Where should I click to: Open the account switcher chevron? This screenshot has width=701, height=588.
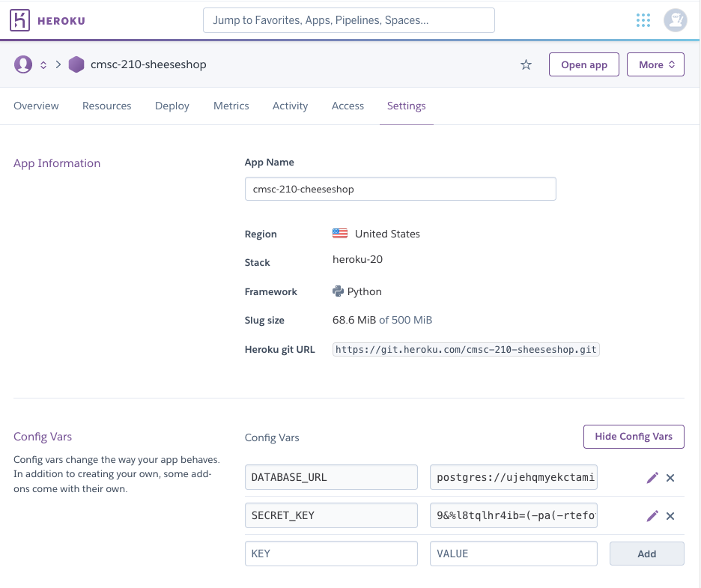(43, 64)
